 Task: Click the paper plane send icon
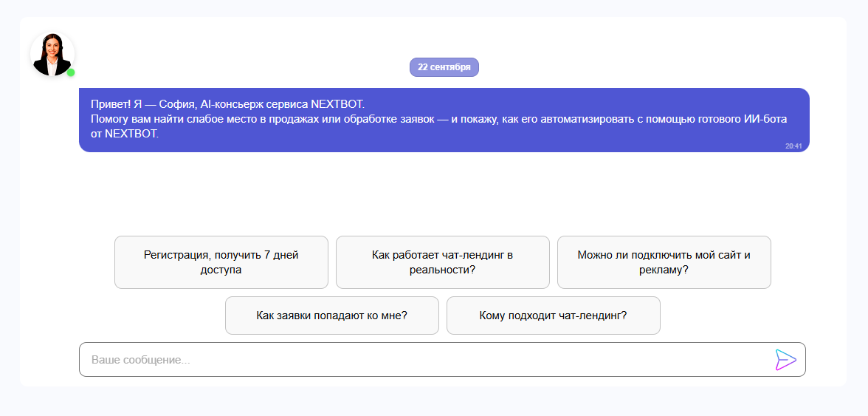[x=785, y=360]
